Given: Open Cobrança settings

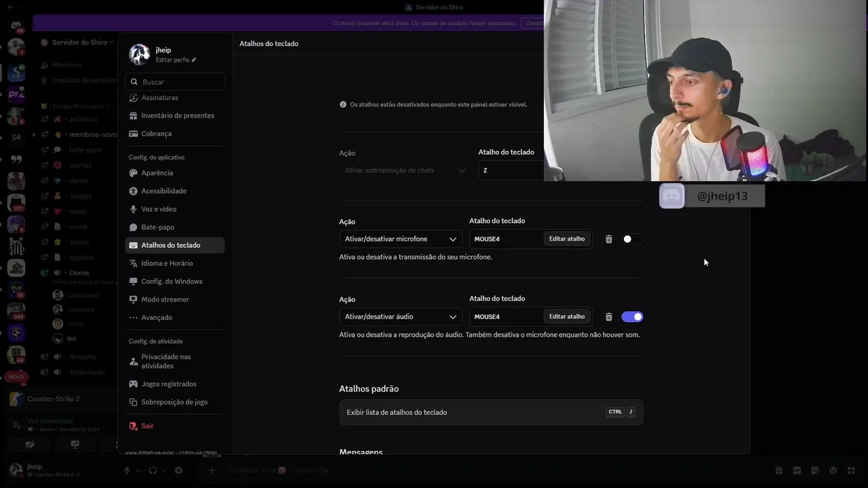Looking at the screenshot, I should [175, 134].
